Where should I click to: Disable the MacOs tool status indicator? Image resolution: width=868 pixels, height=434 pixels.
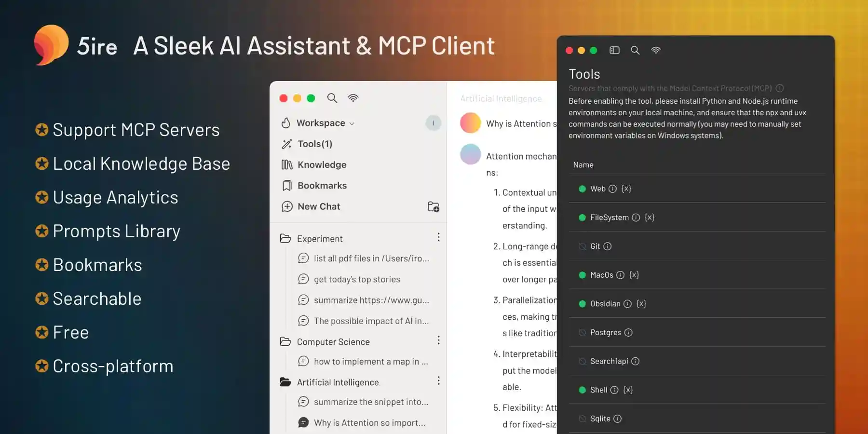pyautogui.click(x=582, y=275)
